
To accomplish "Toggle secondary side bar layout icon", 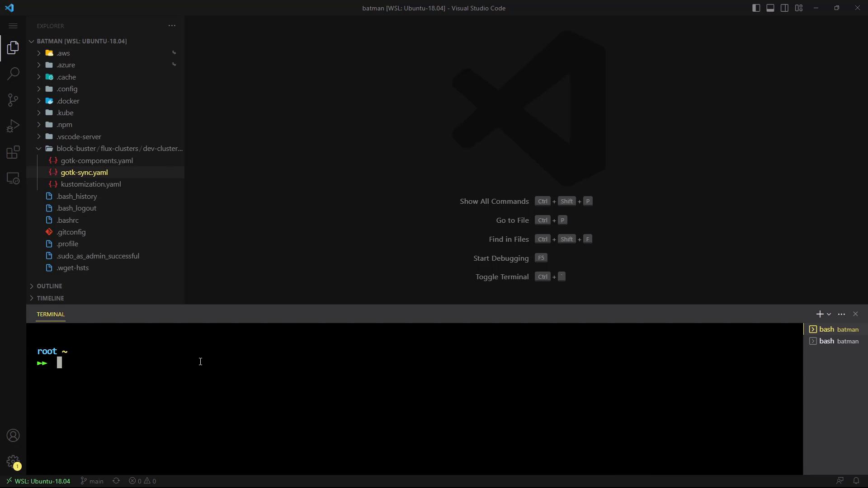I will [785, 8].
